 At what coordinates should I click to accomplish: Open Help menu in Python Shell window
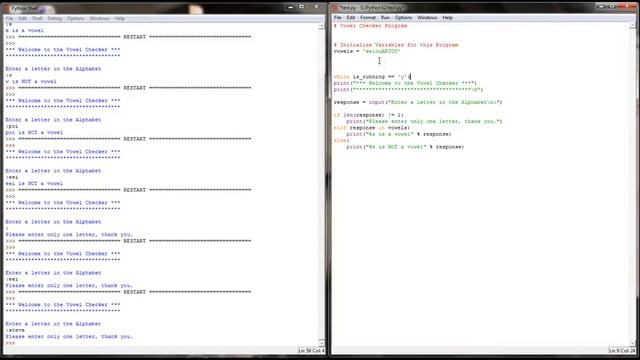(119, 18)
